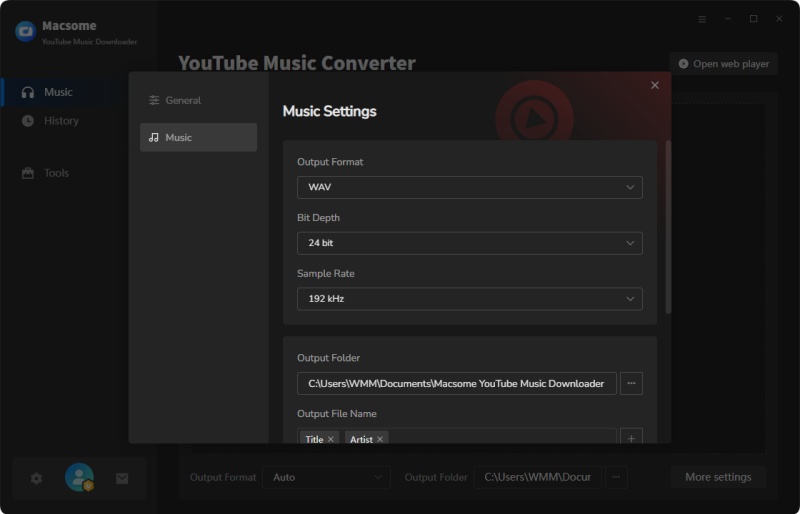Select the Music settings tab
The image size is (800, 514).
(x=198, y=137)
